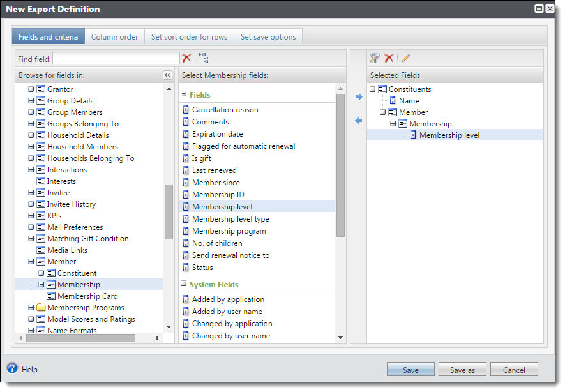This screenshot has height=392, width=565.
Task: Click vertical scrollbar thumb in browse tree
Action: [x=169, y=212]
